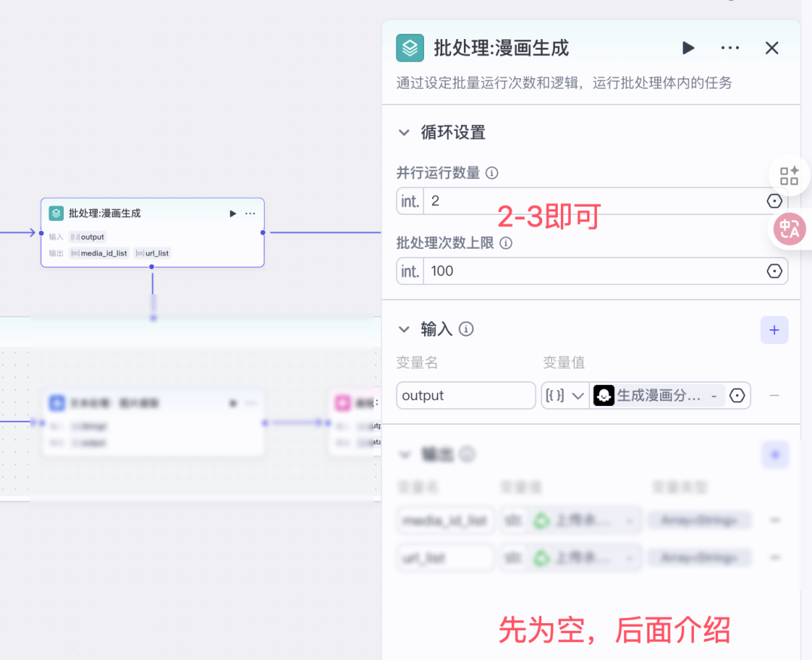Show info tooltip next to 输入 heading
Viewport: 812px width, 660px height.
click(x=466, y=329)
